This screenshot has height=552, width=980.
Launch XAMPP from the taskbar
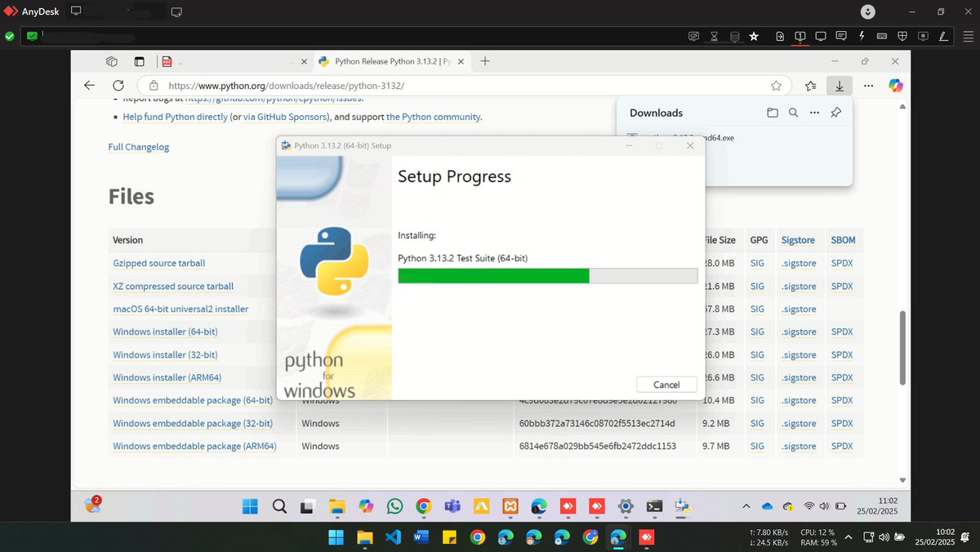(x=510, y=506)
